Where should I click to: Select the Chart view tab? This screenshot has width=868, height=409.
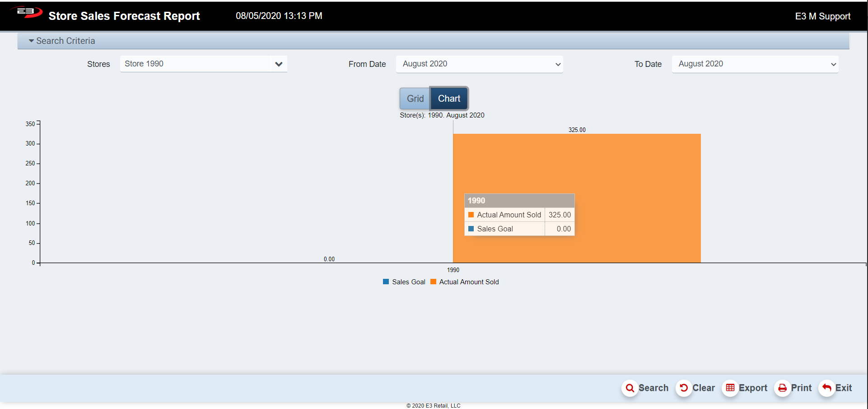(x=449, y=99)
